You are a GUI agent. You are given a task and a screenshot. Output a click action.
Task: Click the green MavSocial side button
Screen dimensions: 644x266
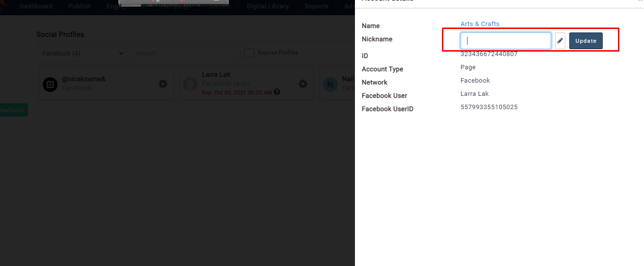click(13, 110)
